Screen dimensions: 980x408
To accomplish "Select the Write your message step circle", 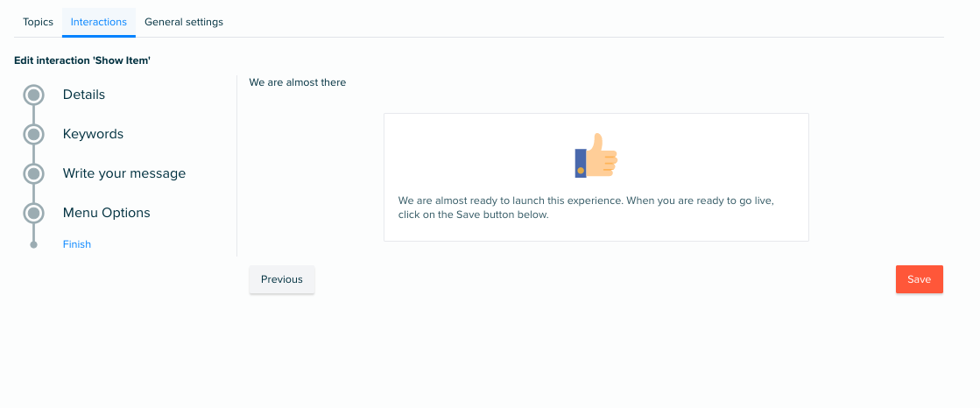I will point(34,173).
